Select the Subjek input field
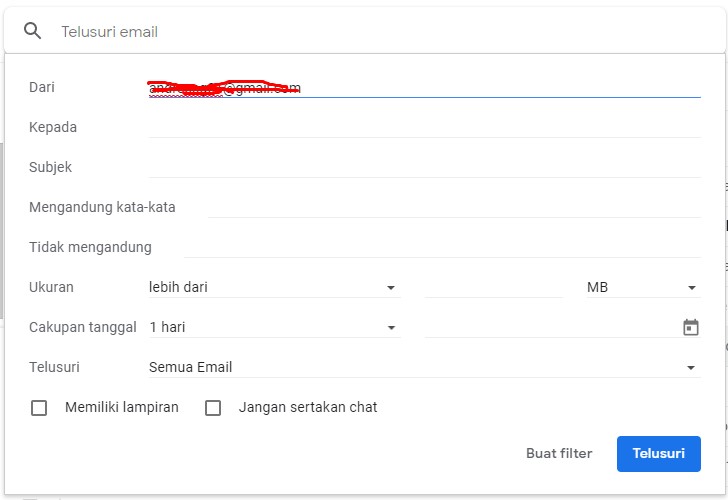 (424, 167)
